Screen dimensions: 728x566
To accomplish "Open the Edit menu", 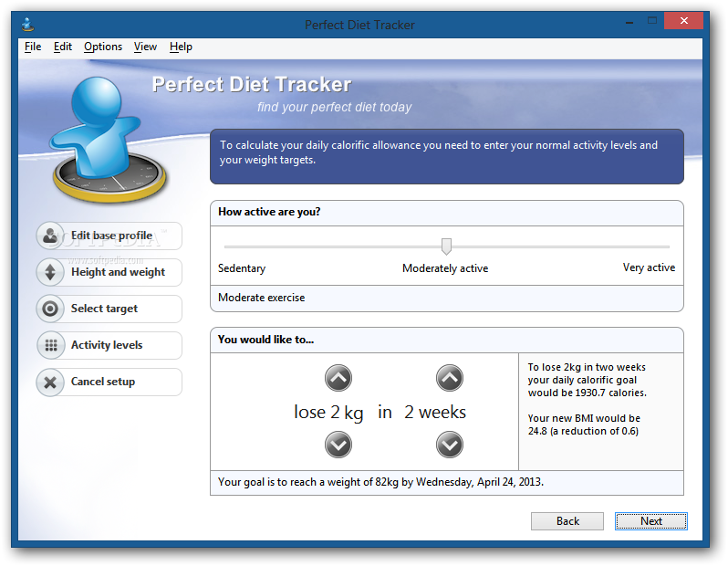I will pos(63,47).
